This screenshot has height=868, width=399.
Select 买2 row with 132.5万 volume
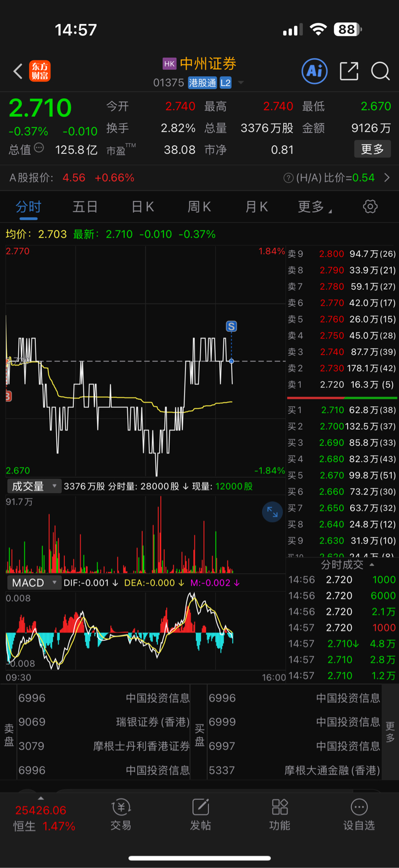342,426
